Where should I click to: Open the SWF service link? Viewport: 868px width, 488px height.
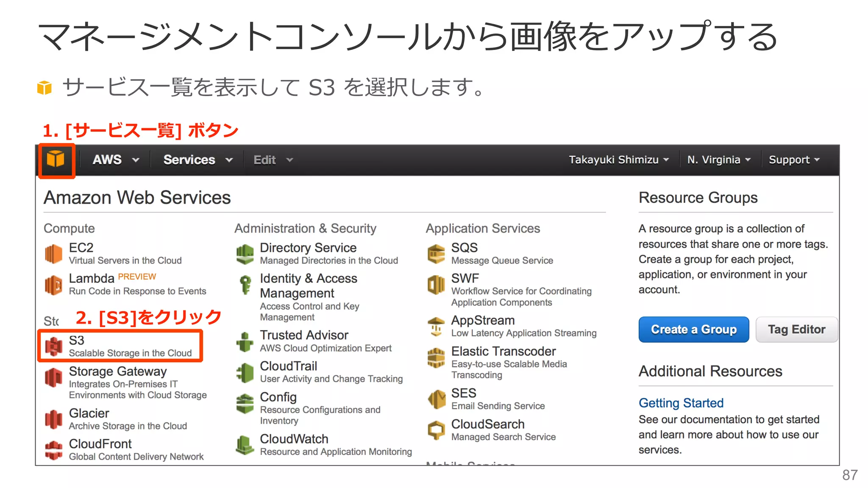pyautogui.click(x=465, y=278)
